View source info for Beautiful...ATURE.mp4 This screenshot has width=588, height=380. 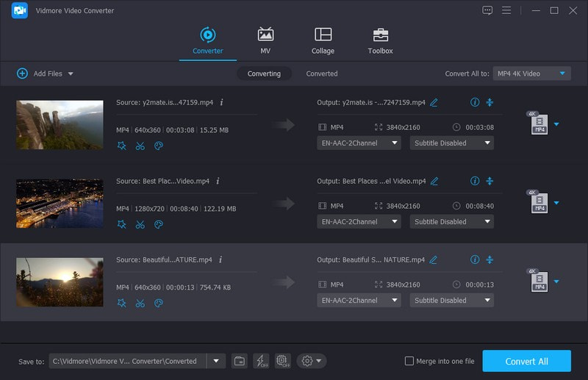[x=220, y=259]
